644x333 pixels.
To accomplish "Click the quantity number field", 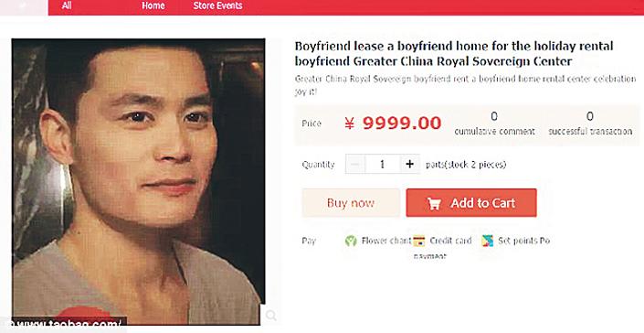I will (383, 165).
